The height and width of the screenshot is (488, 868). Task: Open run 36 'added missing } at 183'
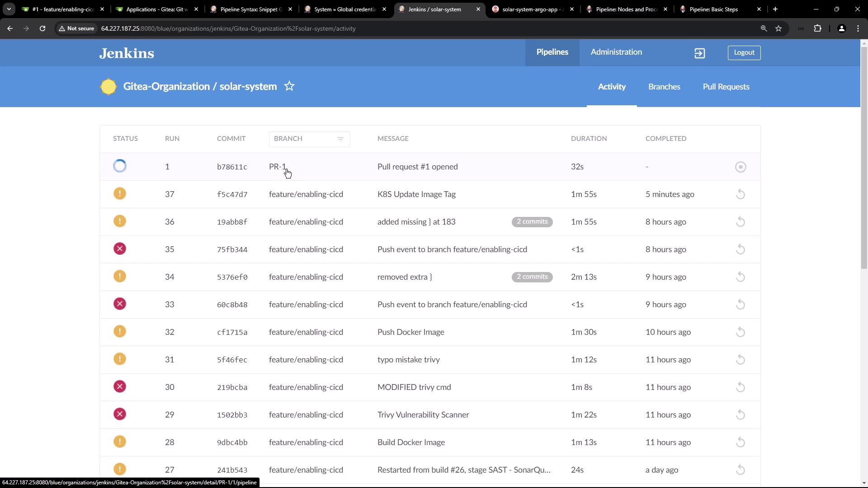[x=416, y=222]
